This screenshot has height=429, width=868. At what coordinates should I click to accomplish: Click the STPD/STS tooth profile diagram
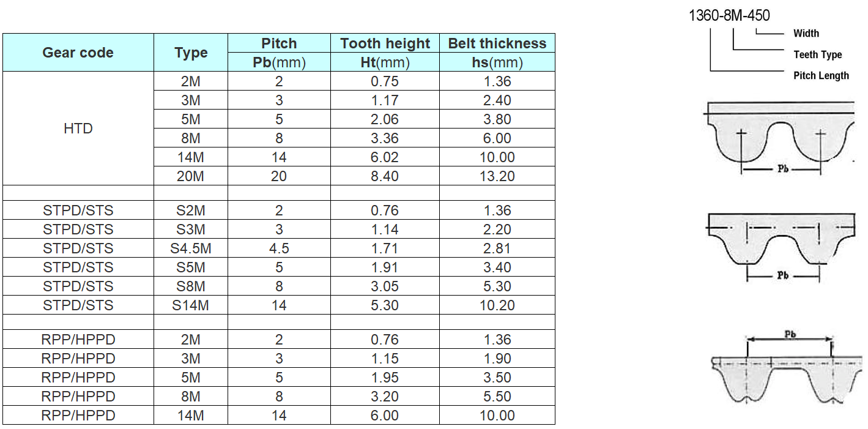click(x=781, y=247)
